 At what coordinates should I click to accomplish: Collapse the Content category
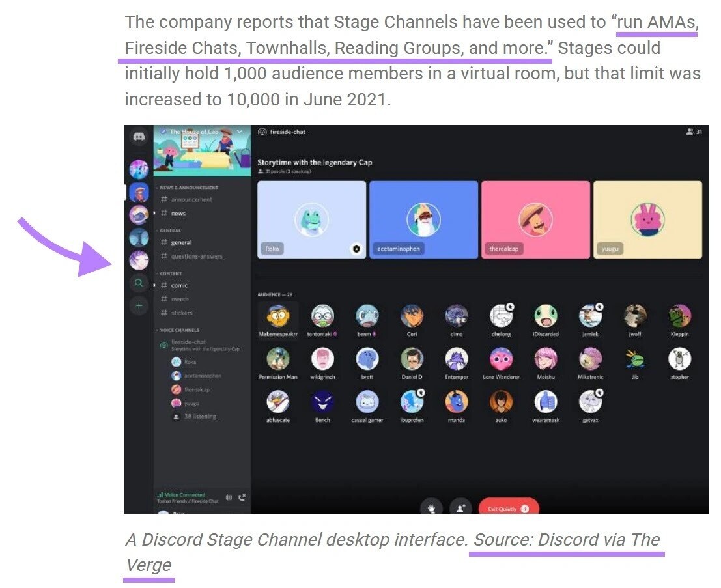(x=169, y=273)
